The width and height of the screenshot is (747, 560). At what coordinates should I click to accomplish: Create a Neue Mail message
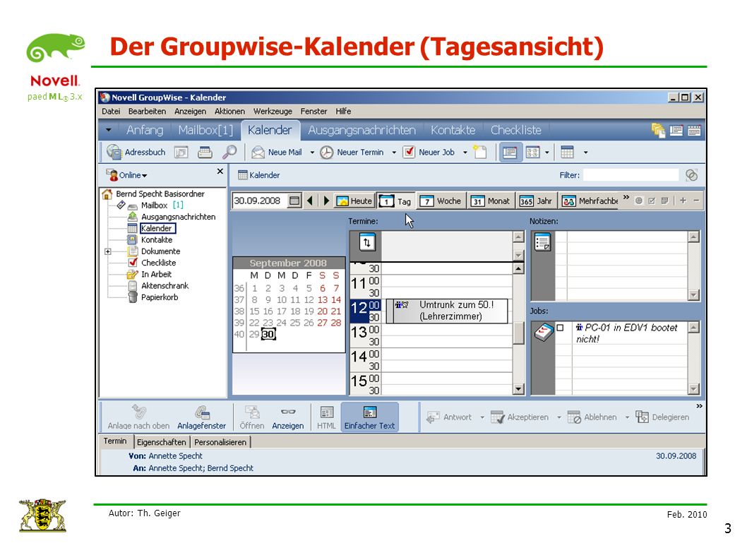(277, 152)
